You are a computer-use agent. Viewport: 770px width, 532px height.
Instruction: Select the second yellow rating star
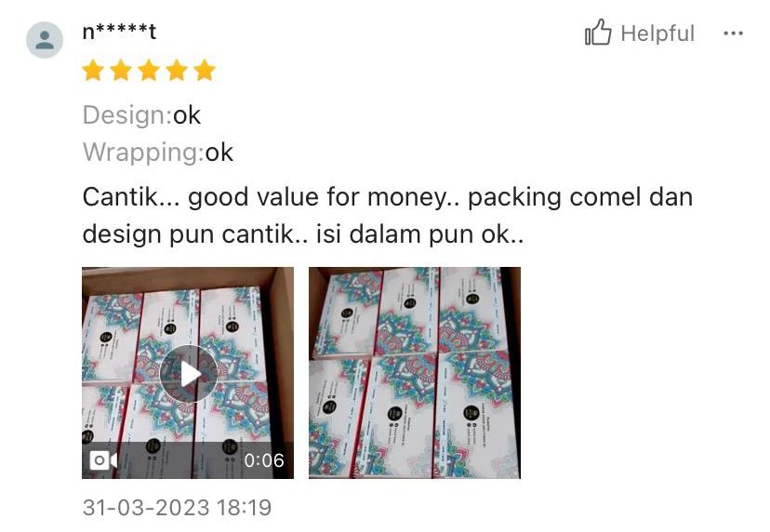121,71
